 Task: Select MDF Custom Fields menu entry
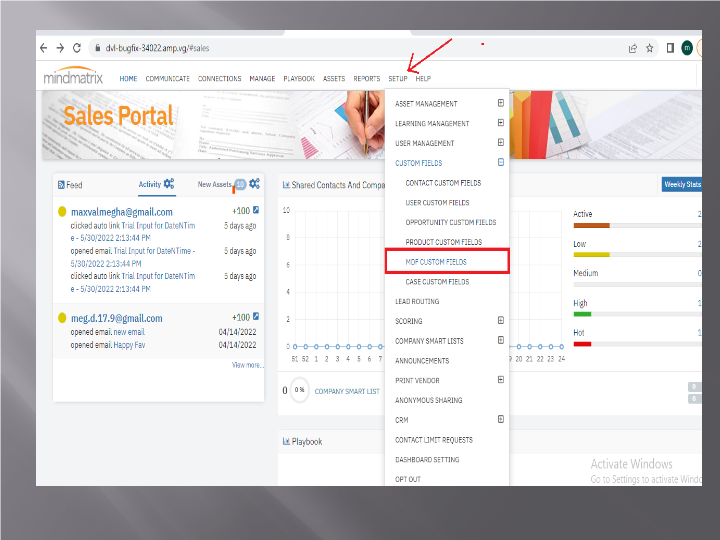click(436, 262)
